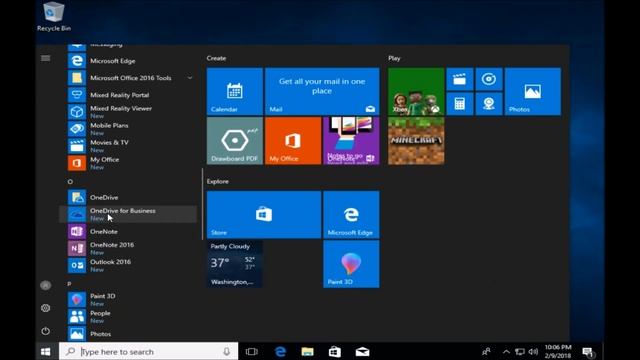Open Settings via the gear icon
The height and width of the screenshot is (360, 640).
point(46,308)
